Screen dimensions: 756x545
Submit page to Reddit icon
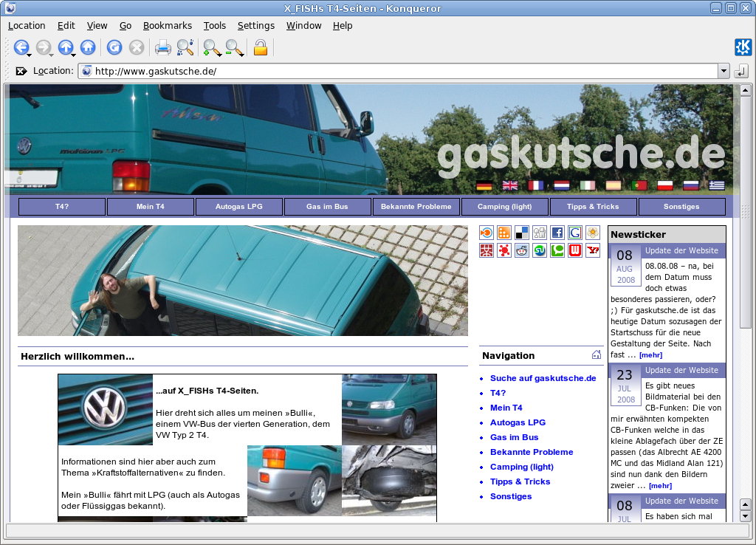tap(522, 250)
